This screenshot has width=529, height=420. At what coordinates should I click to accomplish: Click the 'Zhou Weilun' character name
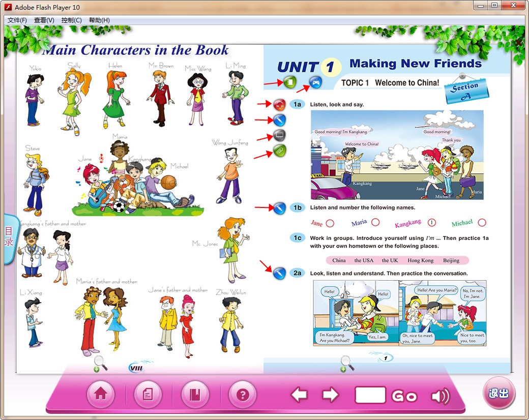[x=231, y=292]
